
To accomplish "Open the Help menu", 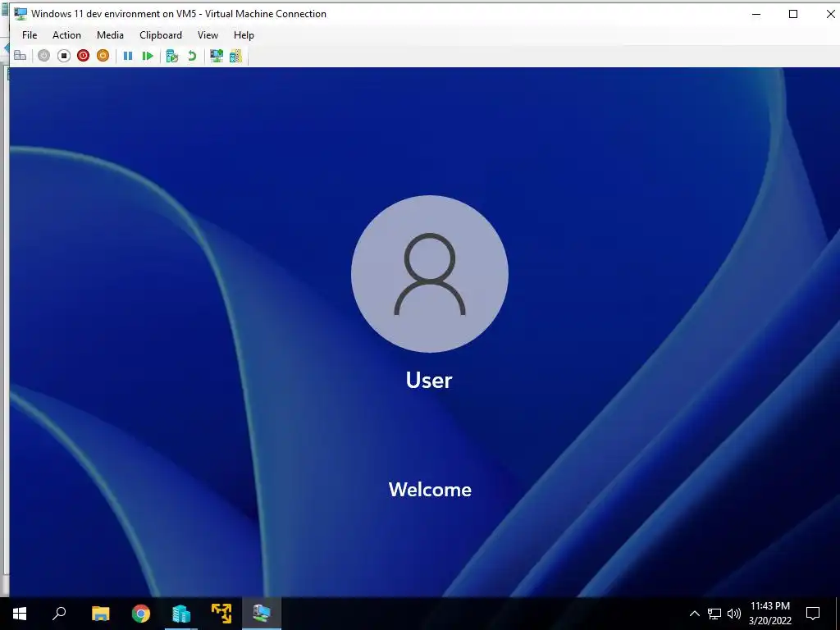I will click(244, 34).
